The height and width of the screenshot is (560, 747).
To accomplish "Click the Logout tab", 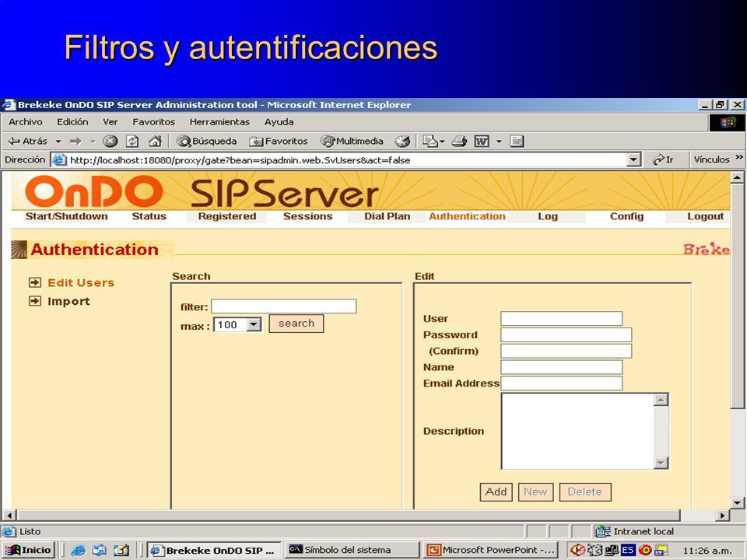I will tap(706, 216).
